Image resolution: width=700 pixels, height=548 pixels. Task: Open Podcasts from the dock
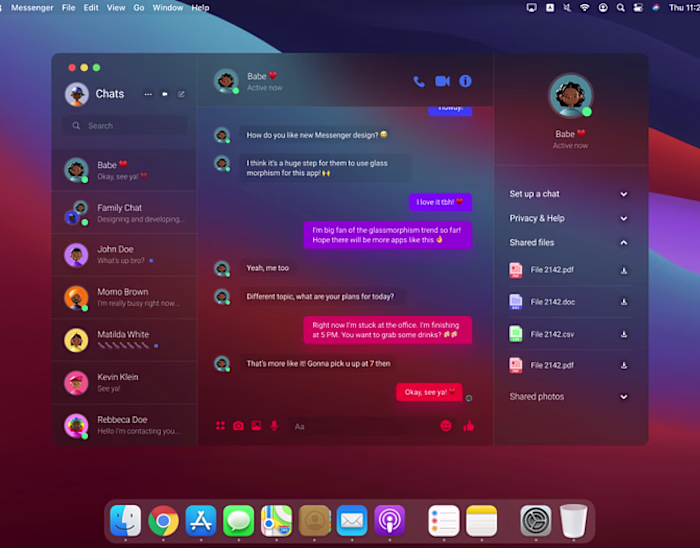(x=389, y=520)
